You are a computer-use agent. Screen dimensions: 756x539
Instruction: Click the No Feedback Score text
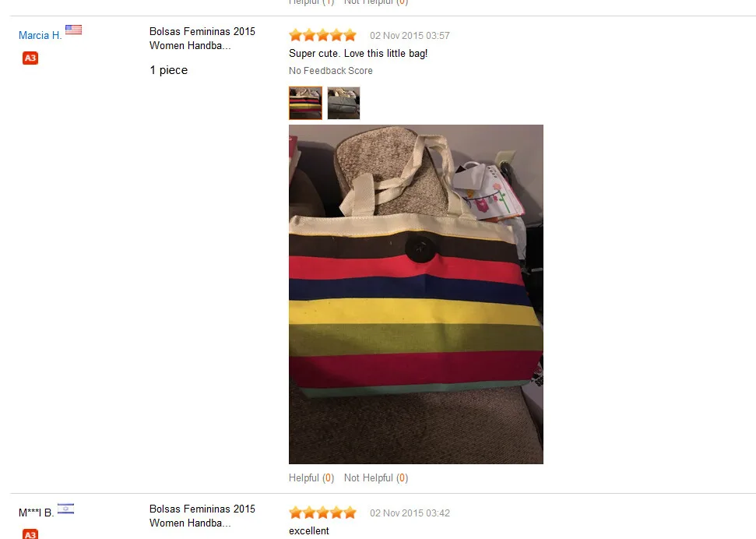(x=331, y=70)
